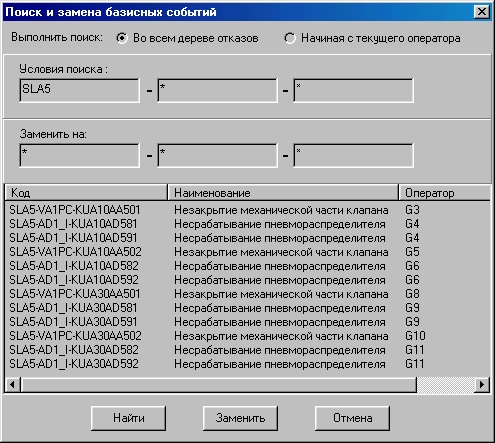Click operator cell G8
The image size is (495, 443).
[x=412, y=294]
